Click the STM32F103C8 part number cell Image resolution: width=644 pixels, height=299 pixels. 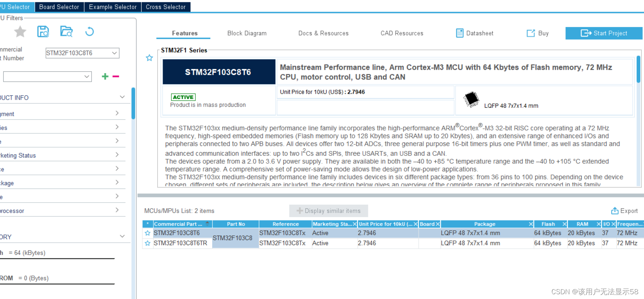(235, 238)
